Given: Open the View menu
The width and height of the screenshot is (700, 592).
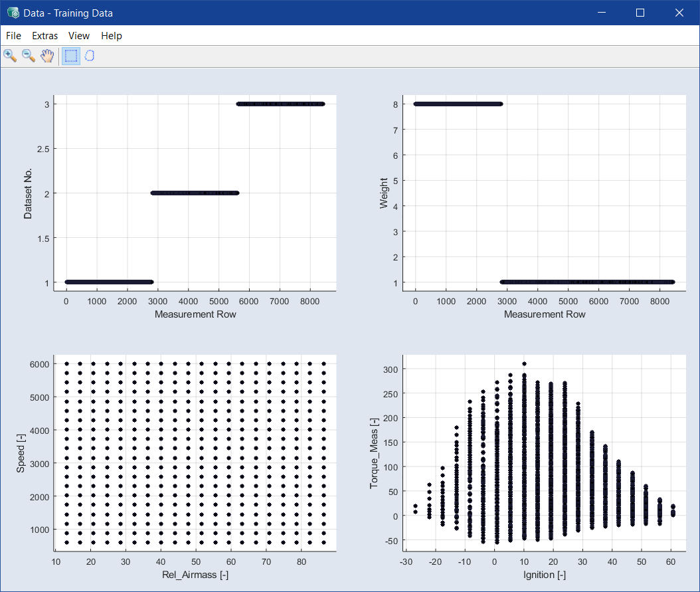Looking at the screenshot, I should (x=79, y=36).
